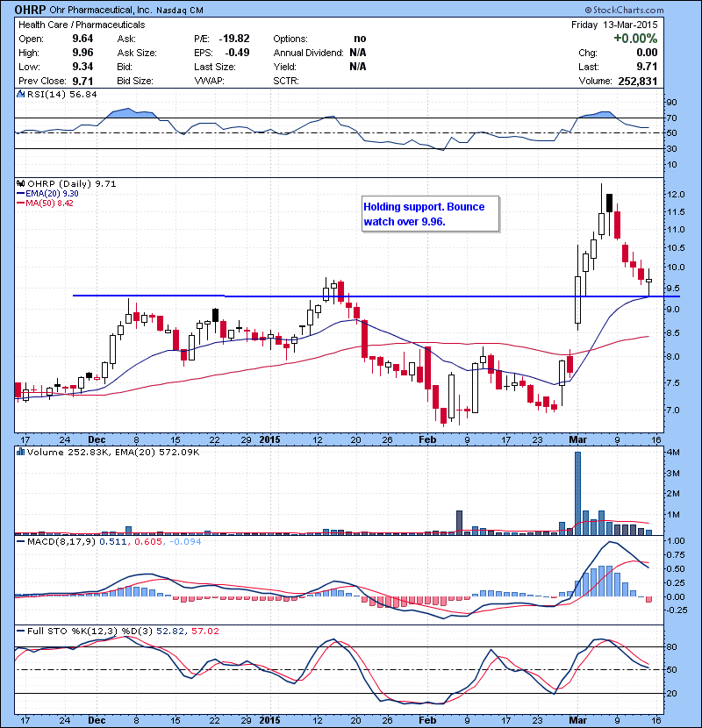Screen dimensions: 702x728
Task: Click the Mar label on the bottom date axis
Action: tap(577, 720)
